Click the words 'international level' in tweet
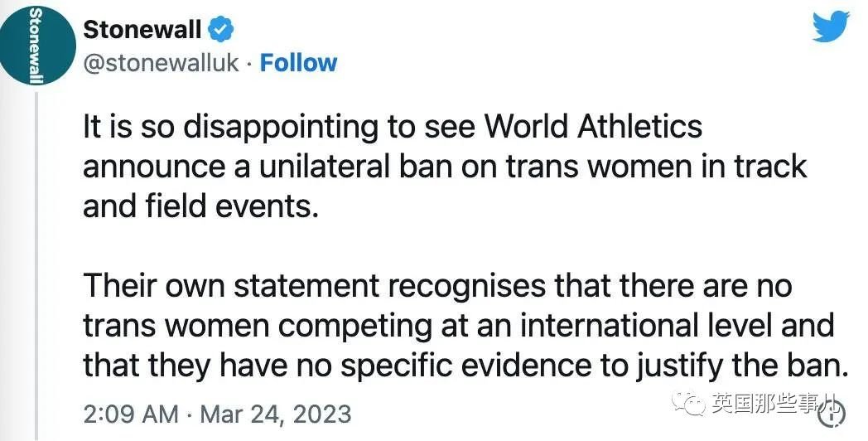The width and height of the screenshot is (868, 441). tap(646, 326)
